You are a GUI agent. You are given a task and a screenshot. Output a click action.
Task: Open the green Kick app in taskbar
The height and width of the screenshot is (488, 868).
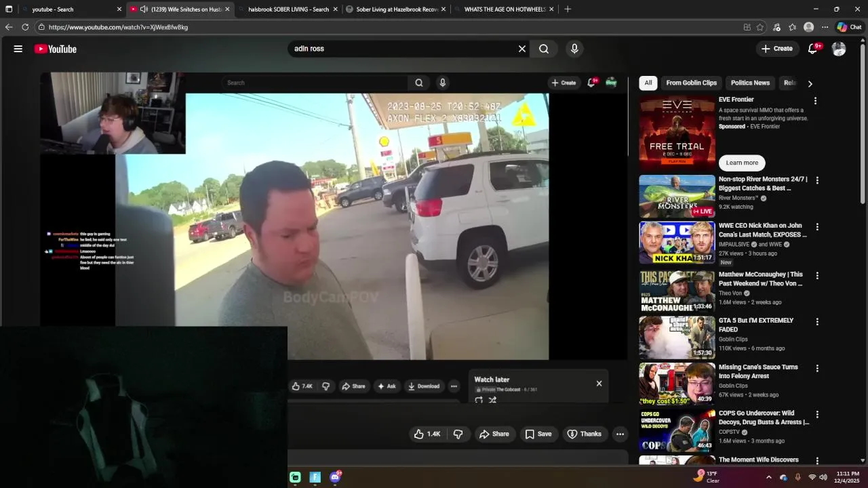(295, 477)
